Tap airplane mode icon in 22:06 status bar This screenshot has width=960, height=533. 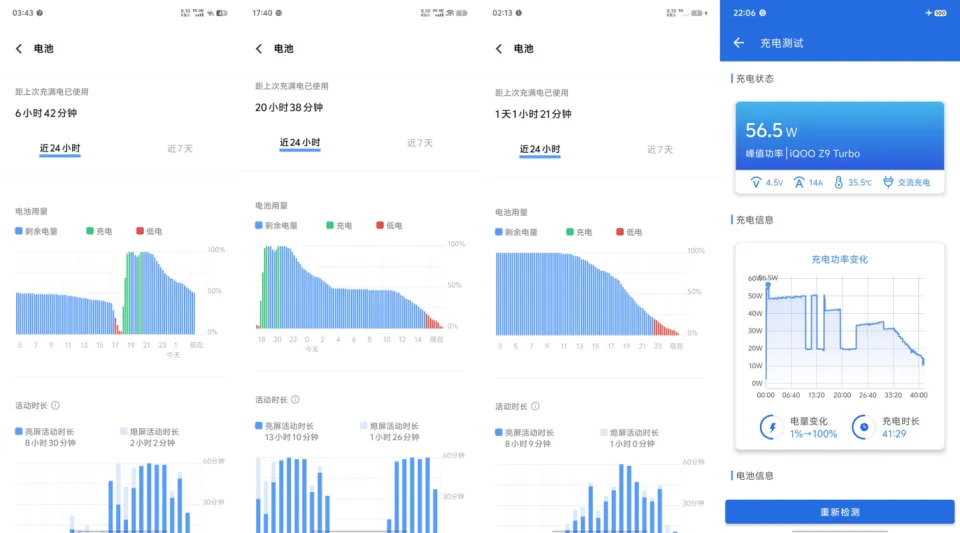point(928,13)
